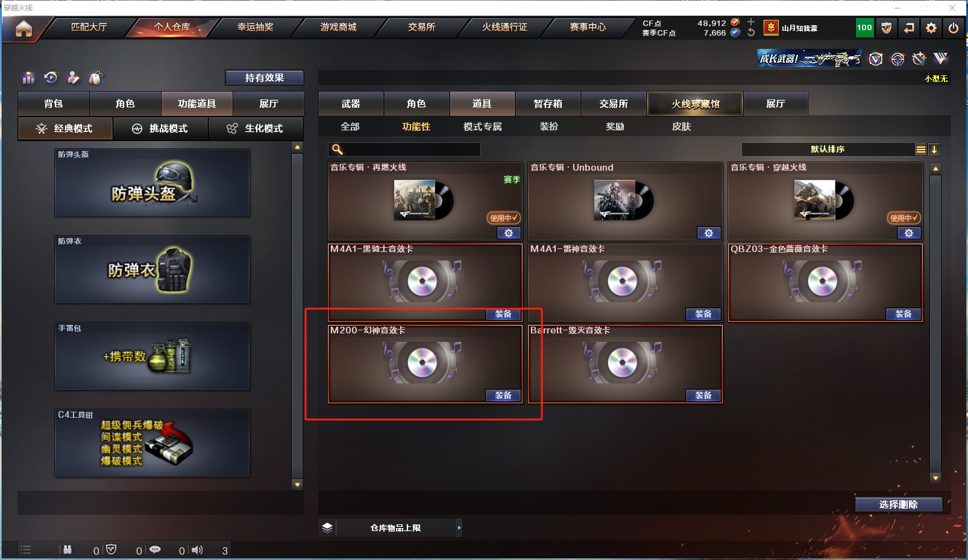Click the item search field
Image resolution: width=968 pixels, height=560 pixels.
tap(404, 149)
